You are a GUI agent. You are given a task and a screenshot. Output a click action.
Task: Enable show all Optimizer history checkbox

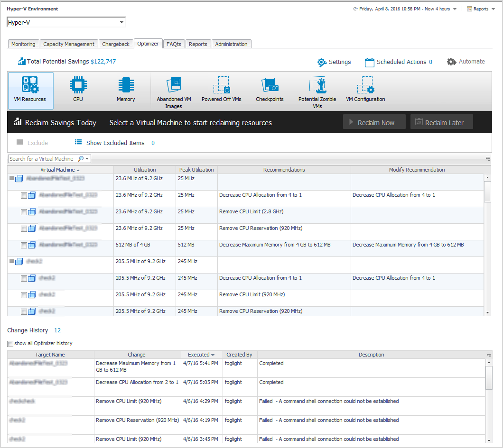10,344
